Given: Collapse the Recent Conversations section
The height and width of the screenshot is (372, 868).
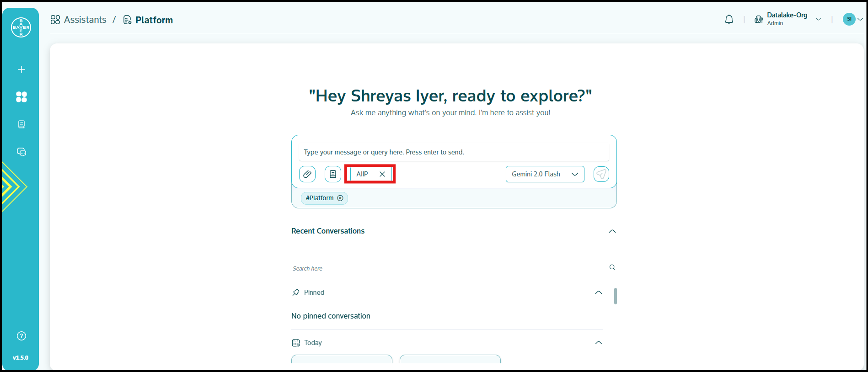Looking at the screenshot, I should pyautogui.click(x=612, y=231).
